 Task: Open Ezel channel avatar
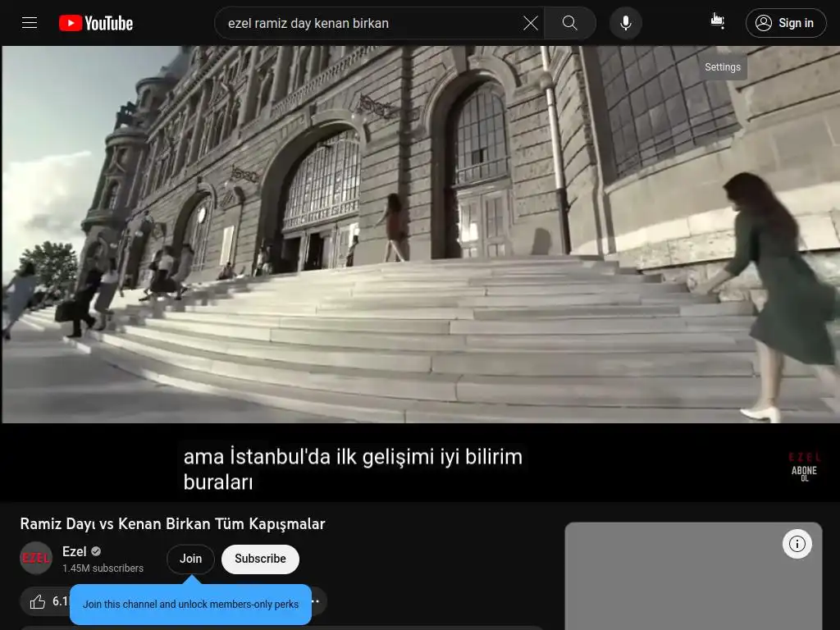(x=36, y=558)
